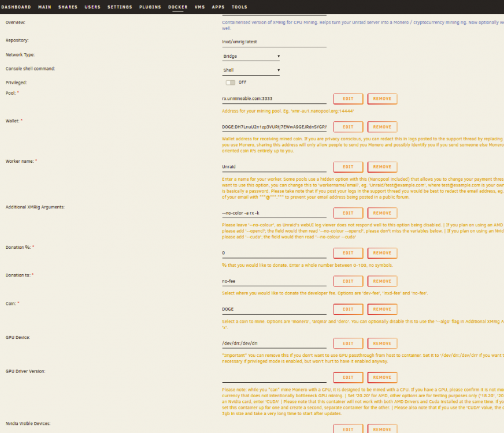Image resolution: width=504 pixels, height=433 pixels.
Task: Toggle the Privileged switch
Action: click(x=231, y=83)
